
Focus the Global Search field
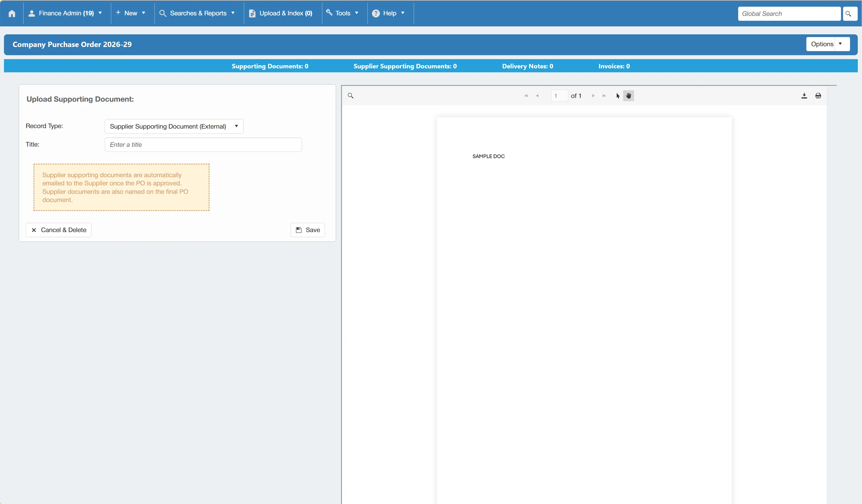(x=789, y=14)
